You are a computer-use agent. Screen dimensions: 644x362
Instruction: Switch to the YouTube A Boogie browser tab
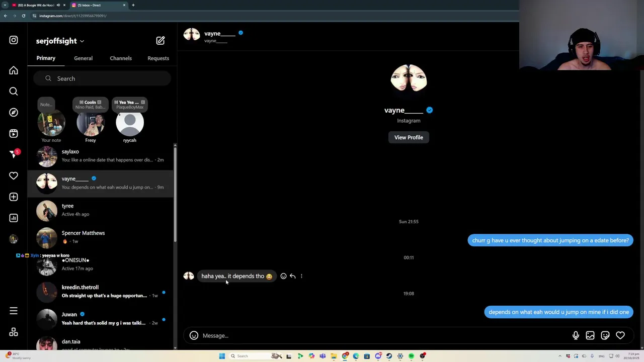36,5
